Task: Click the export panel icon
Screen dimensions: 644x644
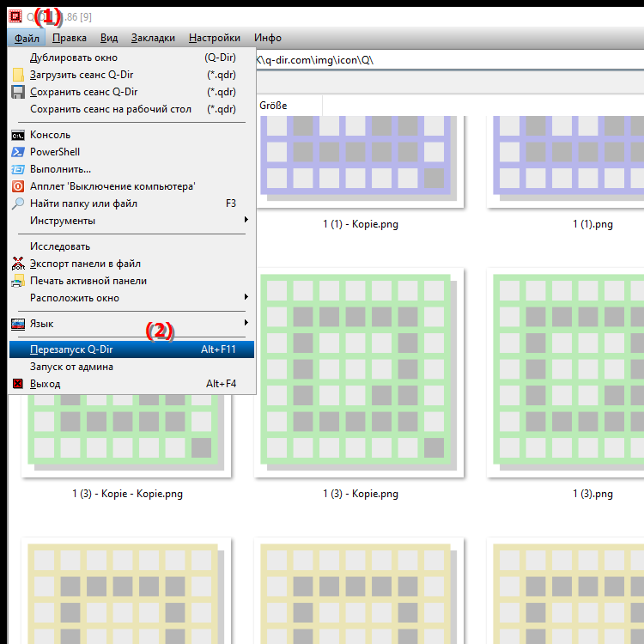Action: [x=18, y=264]
